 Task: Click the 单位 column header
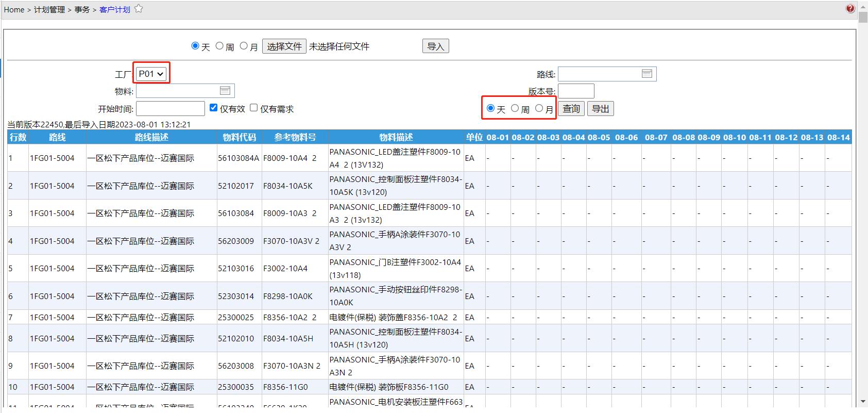pyautogui.click(x=474, y=137)
